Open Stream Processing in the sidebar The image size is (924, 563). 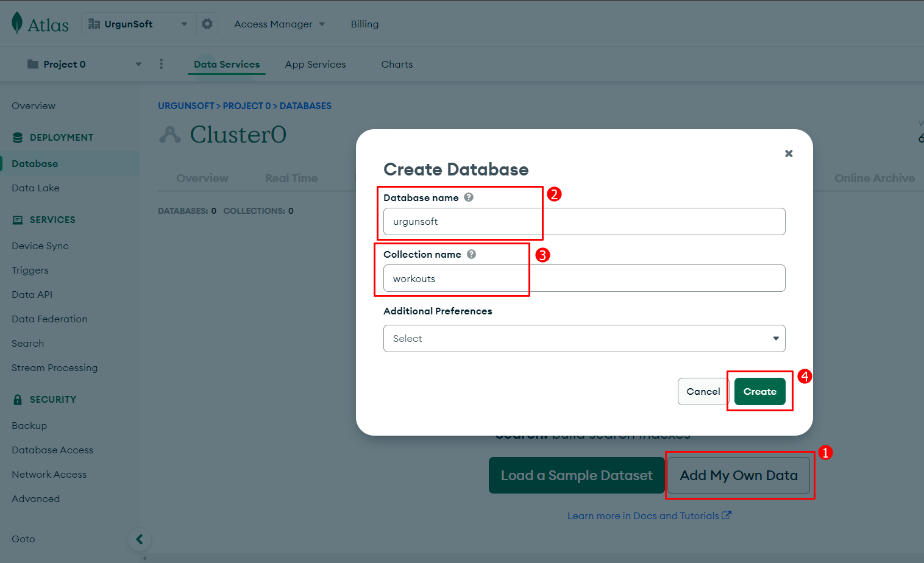point(54,368)
